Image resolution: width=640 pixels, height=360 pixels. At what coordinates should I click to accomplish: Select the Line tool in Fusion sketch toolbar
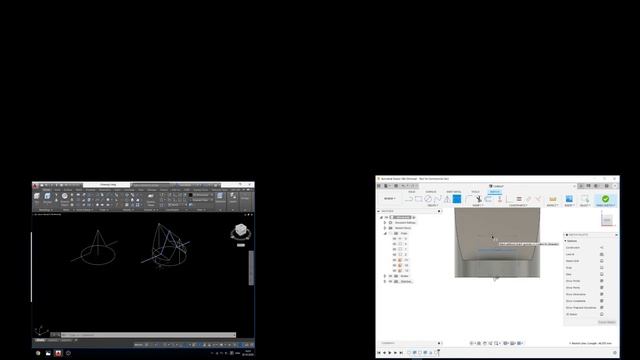(409, 199)
